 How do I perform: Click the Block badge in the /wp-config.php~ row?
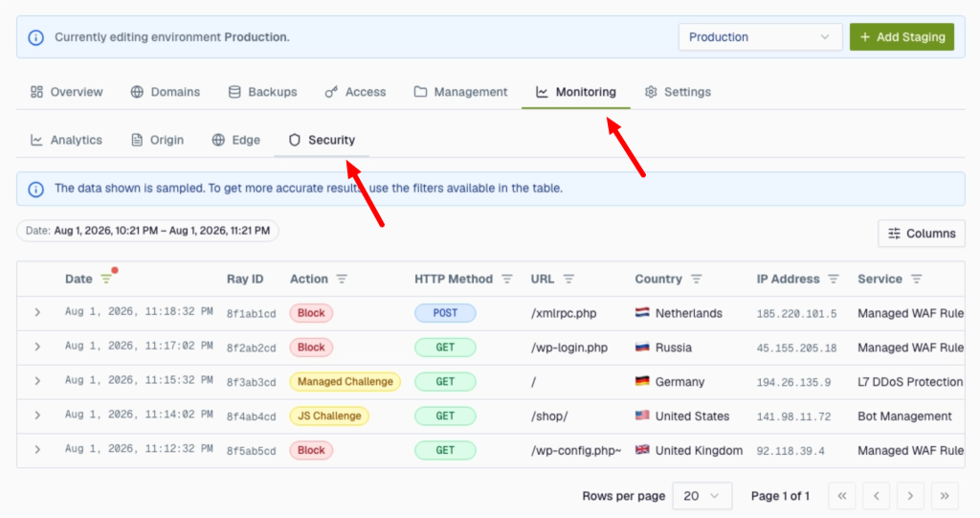point(311,450)
